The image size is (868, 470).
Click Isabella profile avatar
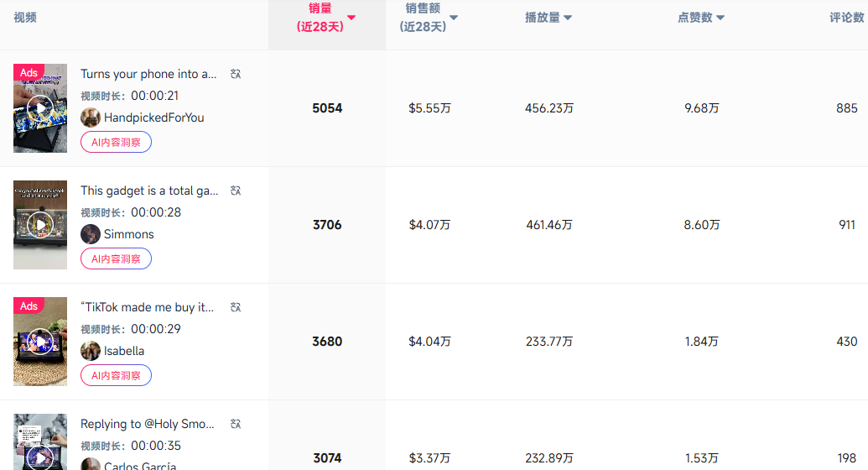tap(91, 351)
